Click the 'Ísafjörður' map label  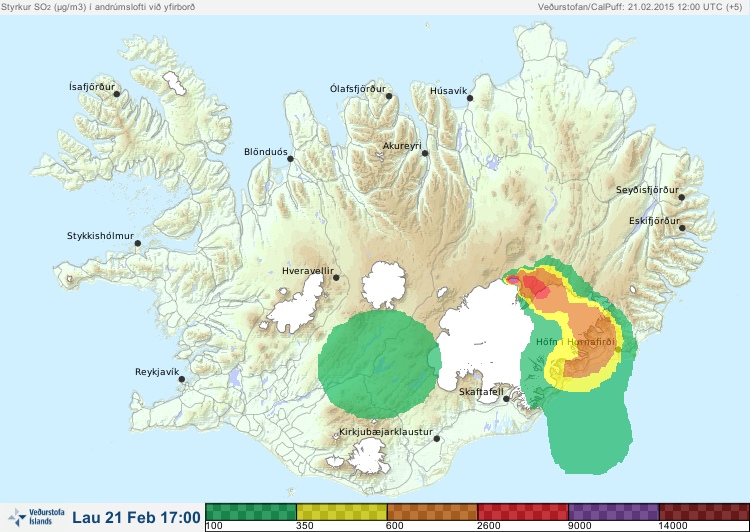point(92,87)
